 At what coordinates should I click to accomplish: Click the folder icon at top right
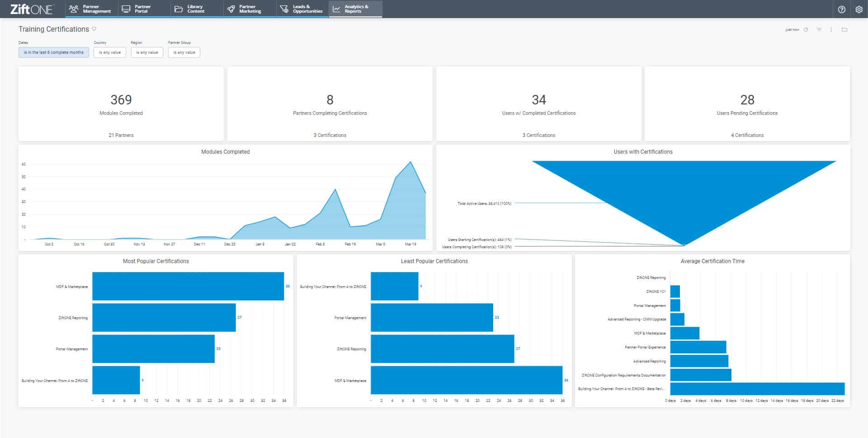click(844, 30)
